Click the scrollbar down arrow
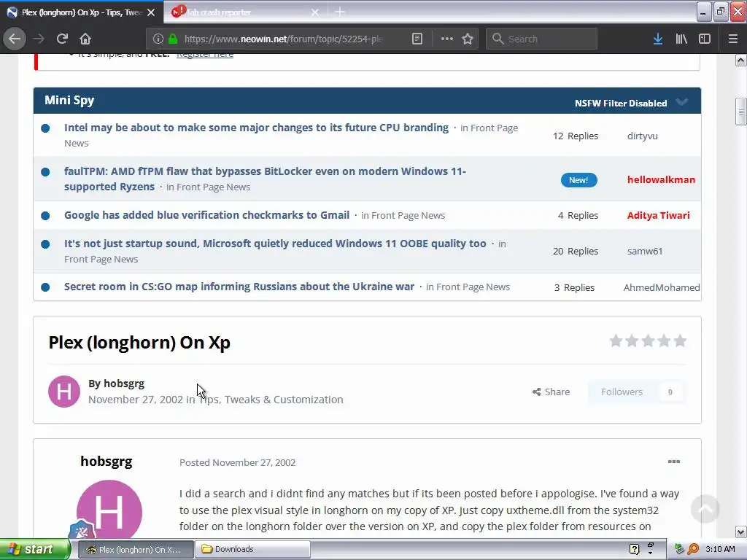 (x=740, y=532)
